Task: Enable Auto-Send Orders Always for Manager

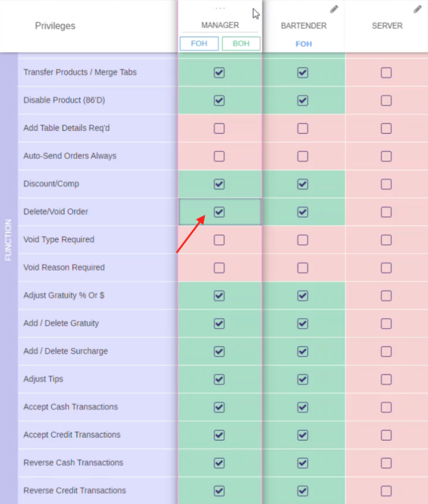Action: 219,156
